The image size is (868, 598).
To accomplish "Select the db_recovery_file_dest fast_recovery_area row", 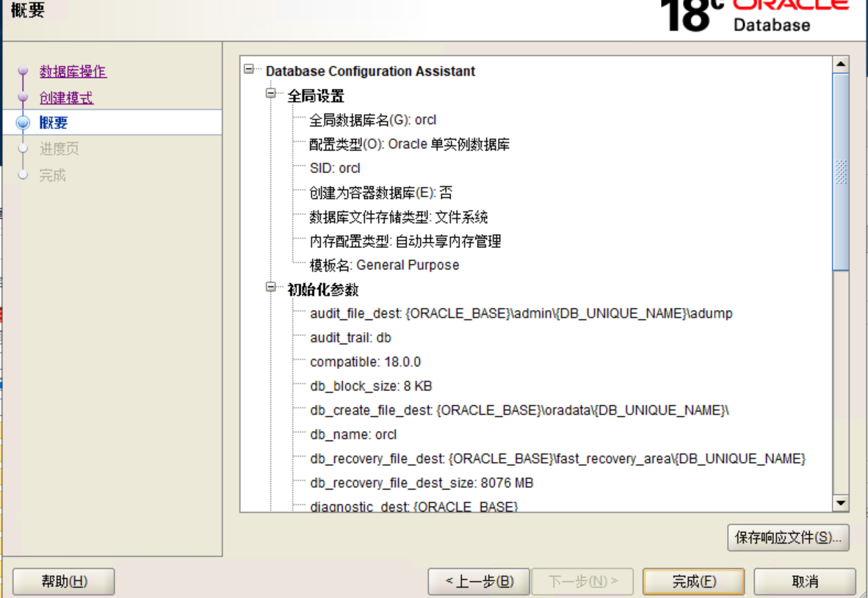I will point(557,459).
